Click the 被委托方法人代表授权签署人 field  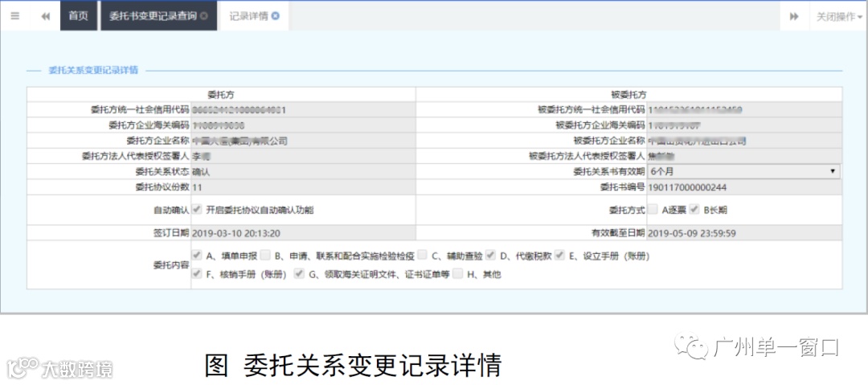pos(744,156)
